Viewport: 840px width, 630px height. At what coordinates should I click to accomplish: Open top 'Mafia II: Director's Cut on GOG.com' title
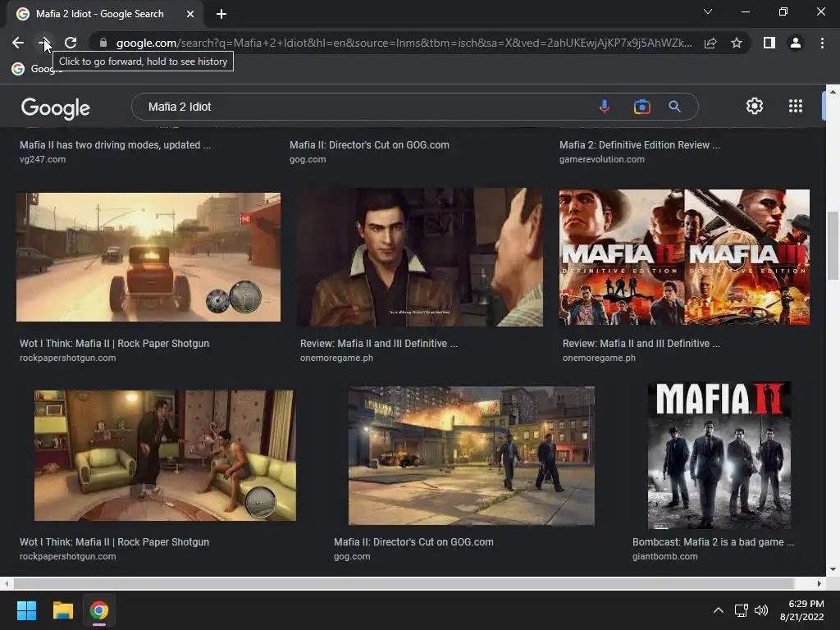pos(369,144)
